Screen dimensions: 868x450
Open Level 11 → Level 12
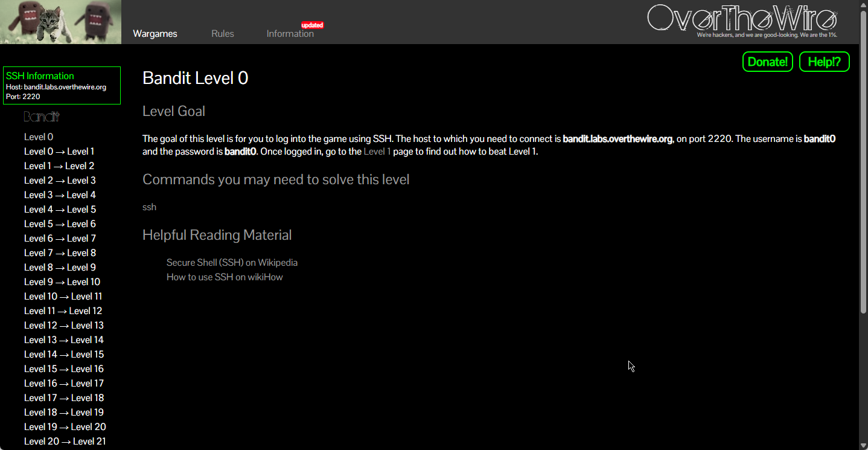(x=63, y=311)
